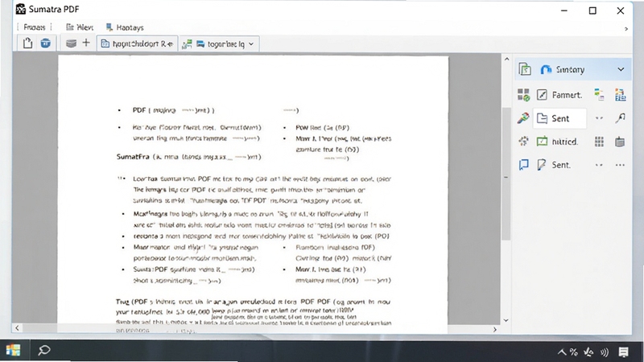The width and height of the screenshot is (644, 362).
Task: Click the orange-blue chart icon in Famert. row
Action: point(620,95)
